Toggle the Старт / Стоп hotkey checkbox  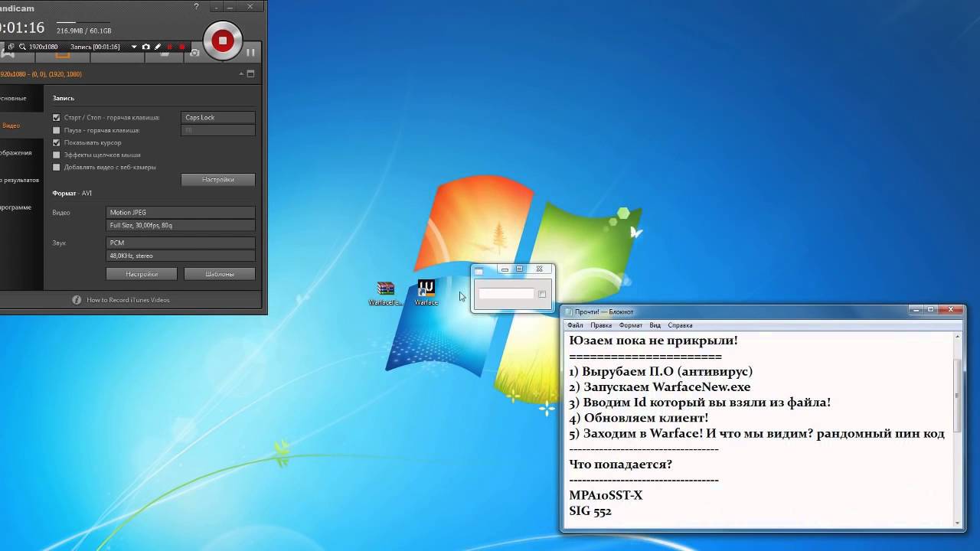[x=56, y=118]
